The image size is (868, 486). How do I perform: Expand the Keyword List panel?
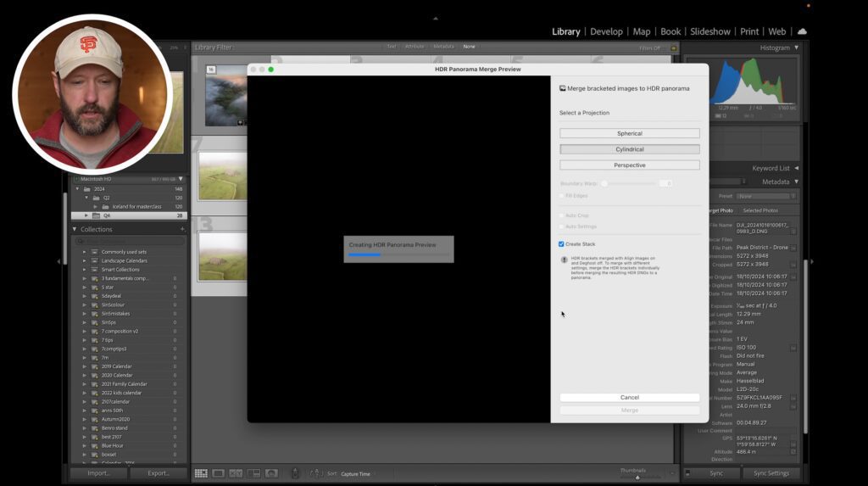[796, 168]
